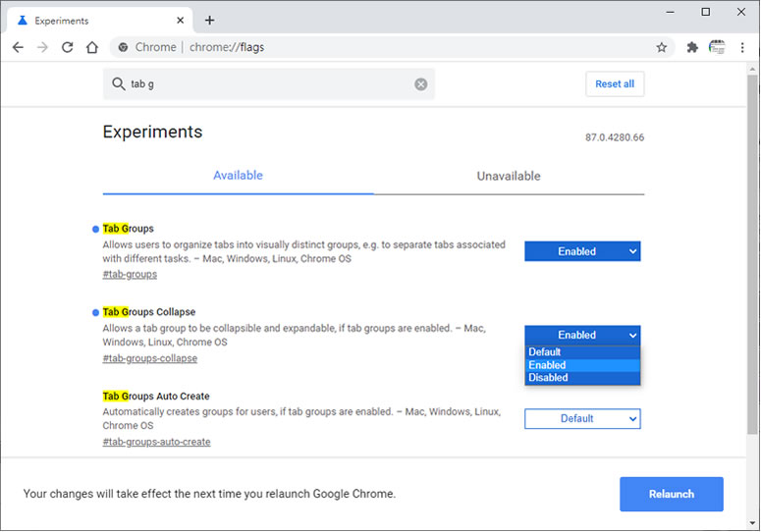Open the #tab-groups link

[130, 275]
